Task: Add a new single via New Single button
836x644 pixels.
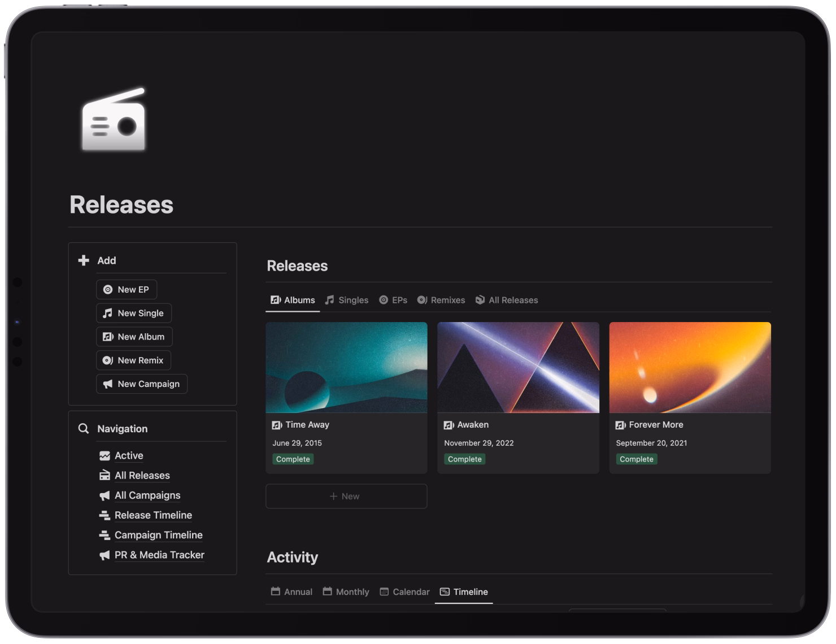Action: (x=134, y=313)
